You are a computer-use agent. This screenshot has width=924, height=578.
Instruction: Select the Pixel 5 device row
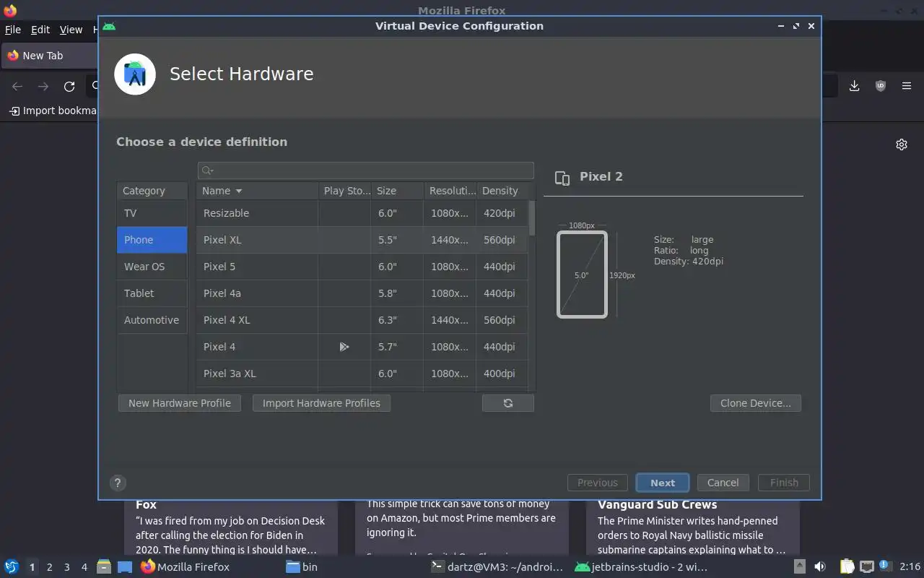[x=362, y=267]
